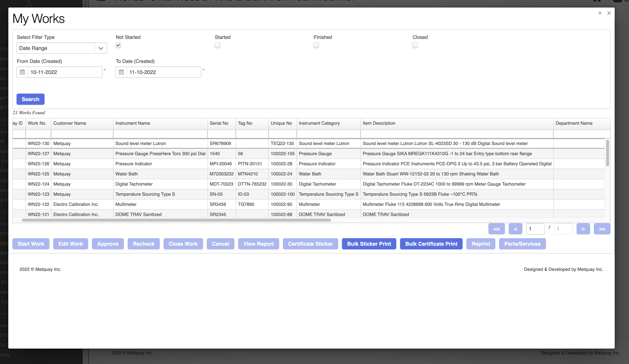Go to previous page with < button

click(515, 229)
